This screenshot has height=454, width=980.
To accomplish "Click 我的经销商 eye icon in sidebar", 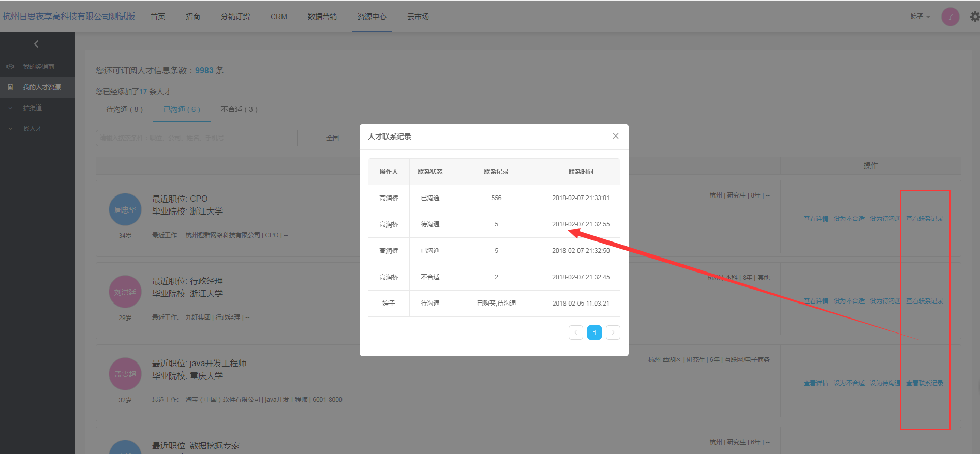I will (10, 67).
